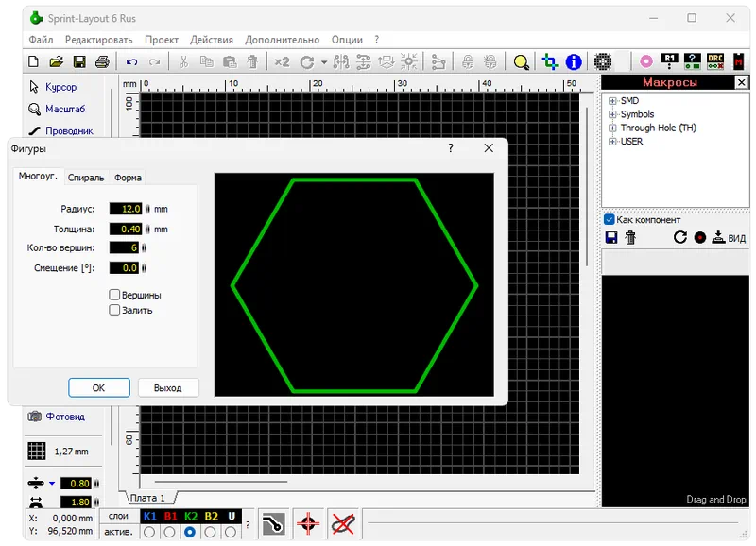The image size is (756, 546).
Task: Click the pink ring icon
Action: [x=646, y=61]
